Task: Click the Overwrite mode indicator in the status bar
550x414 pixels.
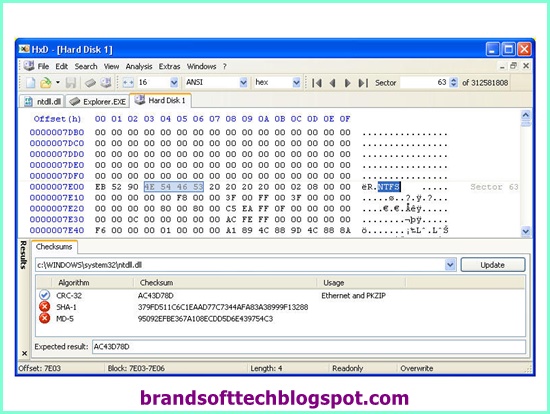Action: tap(417, 368)
